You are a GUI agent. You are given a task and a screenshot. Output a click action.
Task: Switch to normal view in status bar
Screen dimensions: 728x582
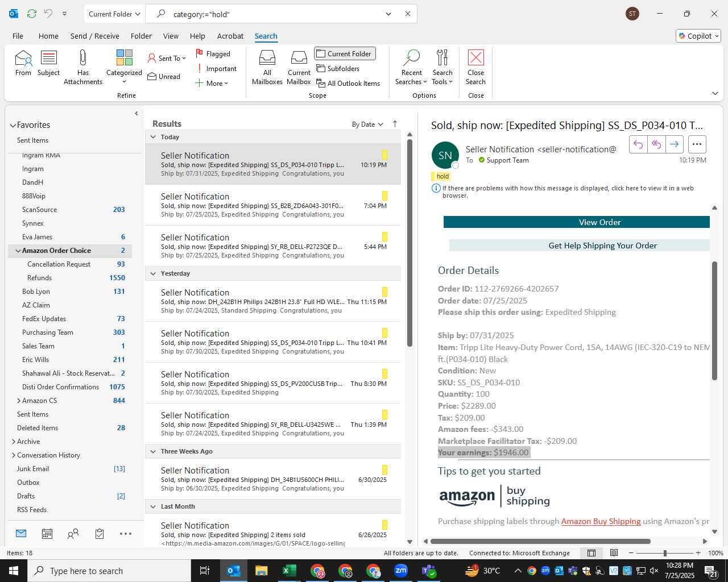point(591,553)
